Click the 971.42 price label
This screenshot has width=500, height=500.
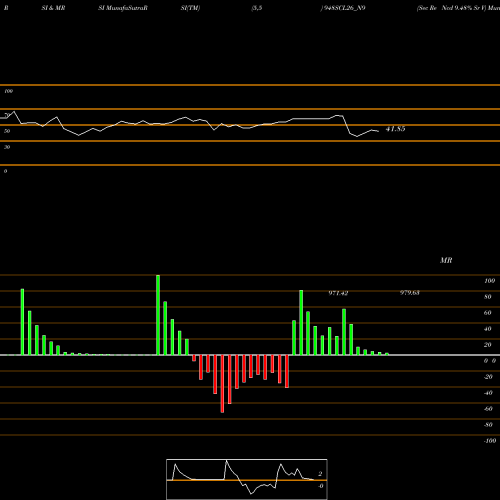pyautogui.click(x=338, y=293)
